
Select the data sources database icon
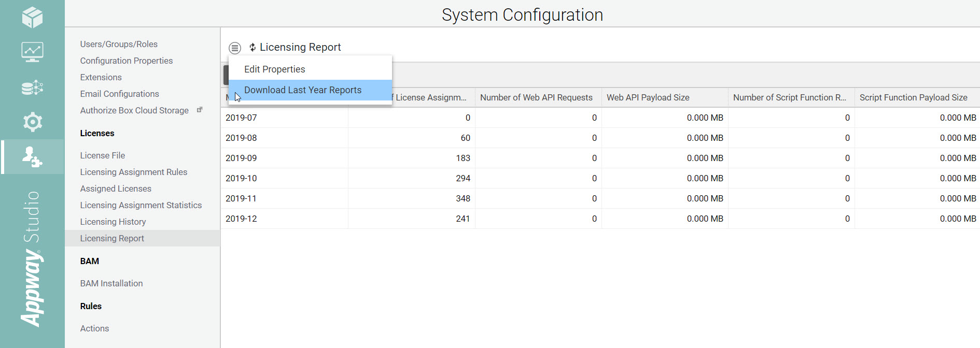pos(32,88)
